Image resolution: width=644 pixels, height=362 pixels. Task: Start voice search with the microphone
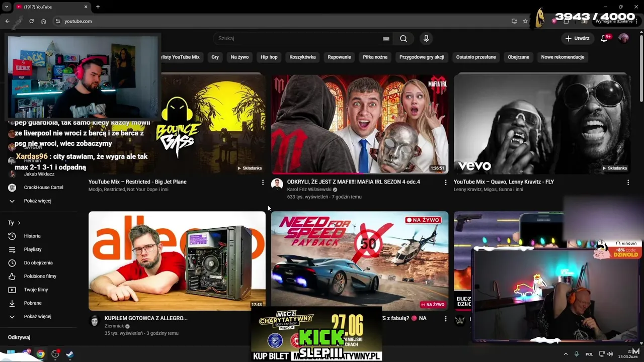[x=426, y=39]
